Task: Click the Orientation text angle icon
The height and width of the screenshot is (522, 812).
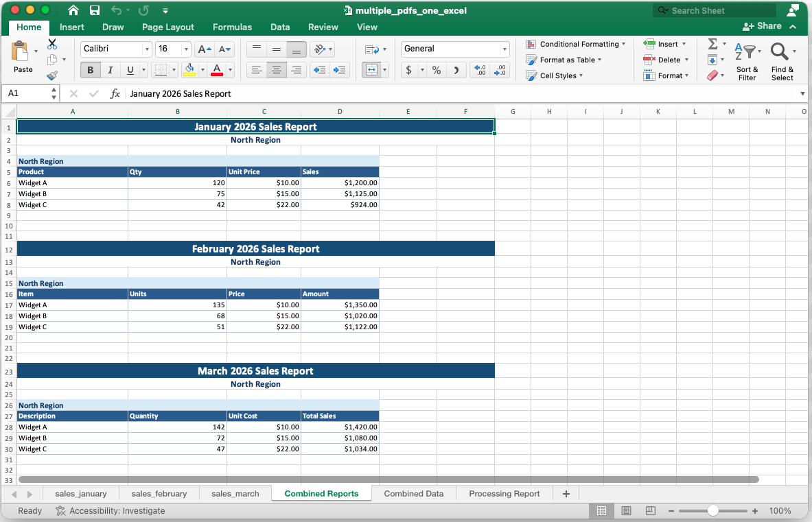Action: click(320, 49)
